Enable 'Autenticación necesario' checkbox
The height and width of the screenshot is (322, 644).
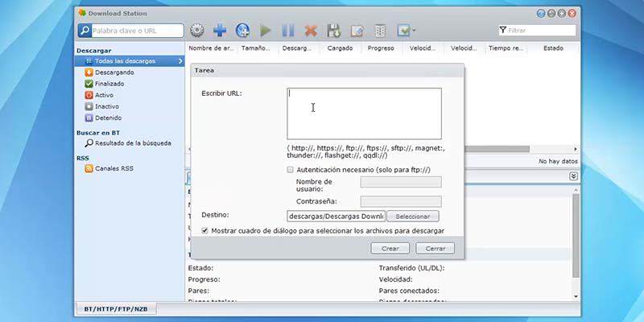291,170
